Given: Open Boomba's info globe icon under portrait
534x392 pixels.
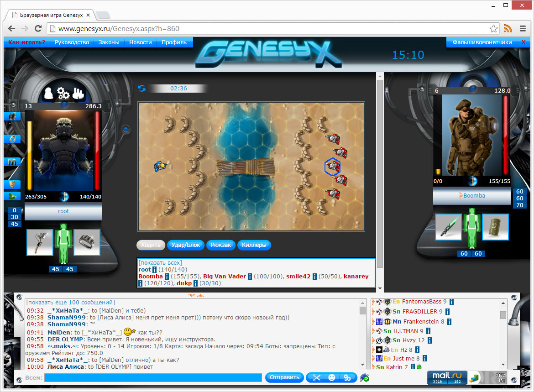Looking at the screenshot, I should 472,181.
